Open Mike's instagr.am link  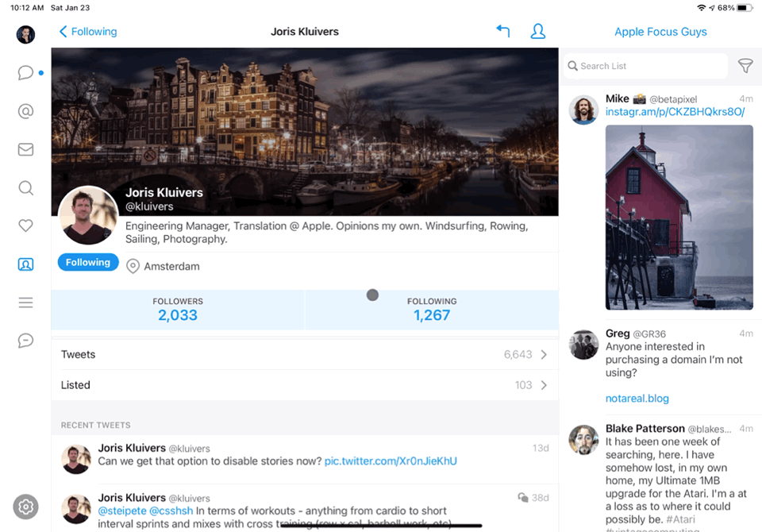tap(673, 111)
